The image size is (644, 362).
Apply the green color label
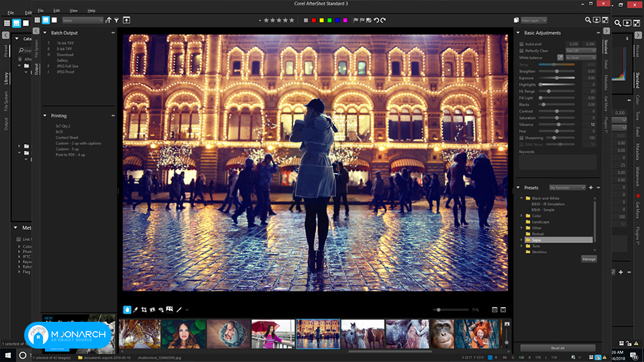329,20
